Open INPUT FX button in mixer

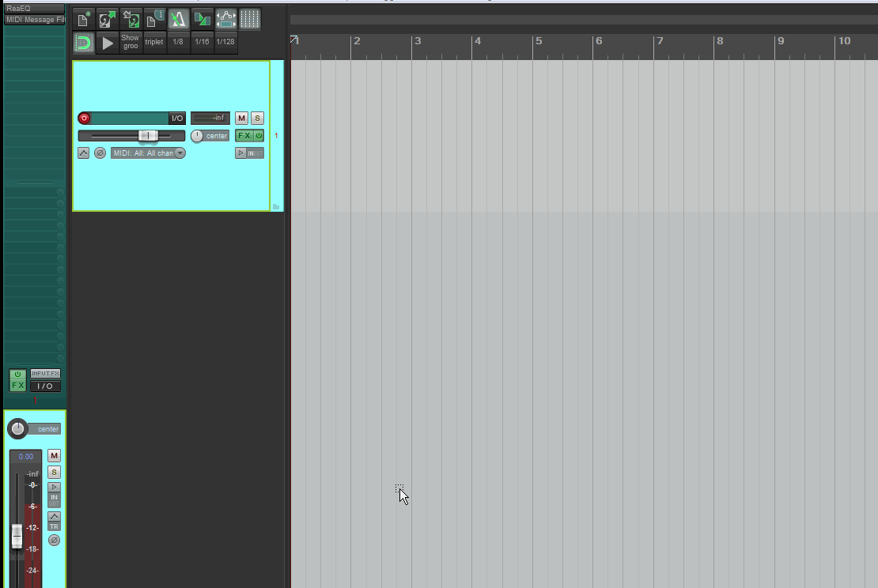pos(45,374)
